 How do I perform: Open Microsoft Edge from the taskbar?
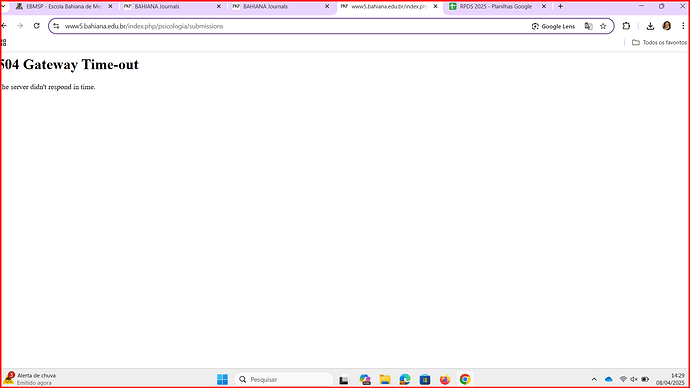[405, 380]
